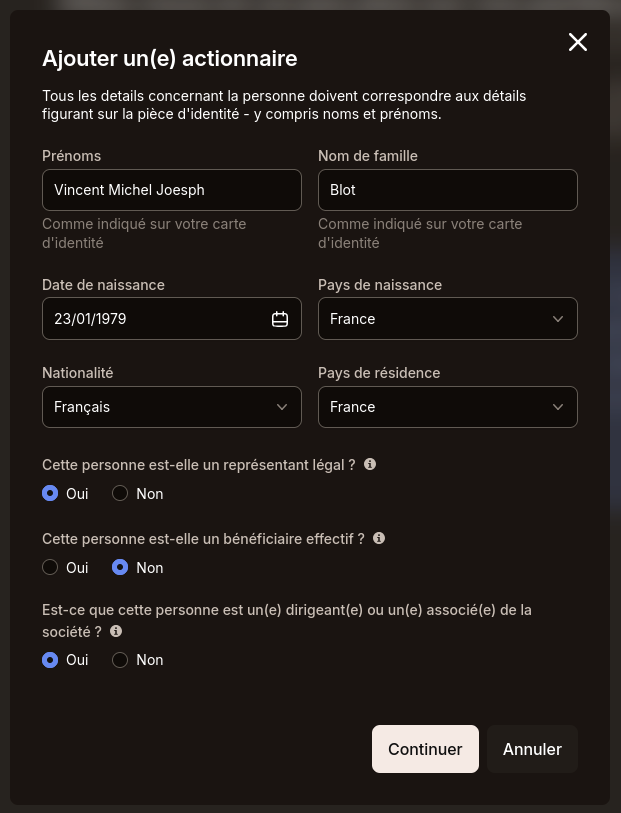Click info icon beside the dirigeant/associé question
Screen dimensions: 621x813
[116, 631]
